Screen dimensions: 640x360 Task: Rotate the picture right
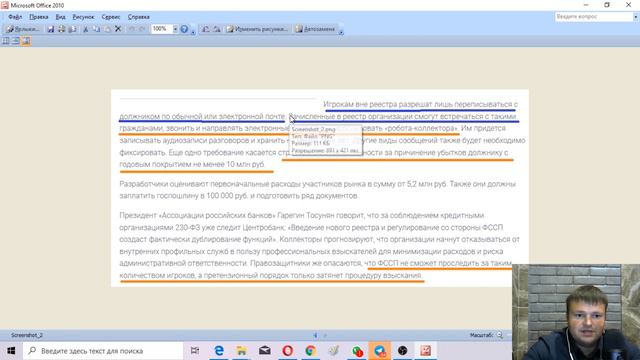[217, 29]
